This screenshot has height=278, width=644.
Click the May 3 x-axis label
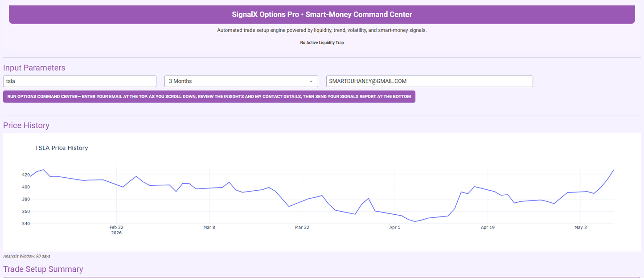(581, 227)
